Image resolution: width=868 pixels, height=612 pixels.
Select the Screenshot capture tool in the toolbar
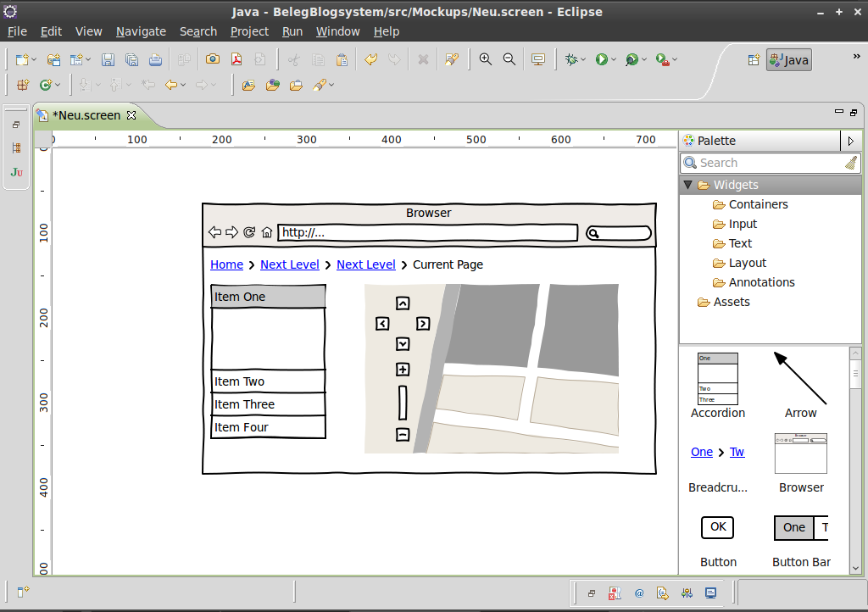(x=213, y=59)
